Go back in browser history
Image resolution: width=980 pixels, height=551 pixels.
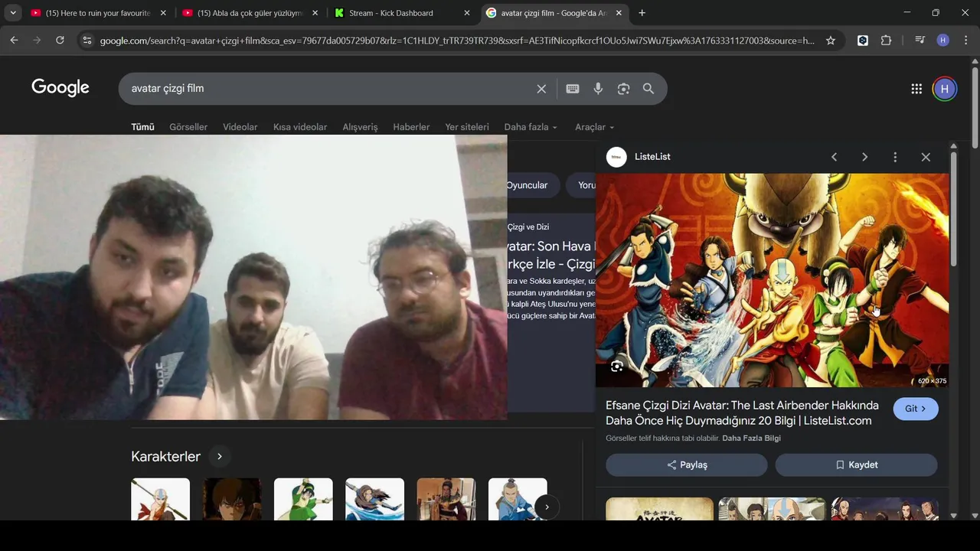tap(14, 41)
